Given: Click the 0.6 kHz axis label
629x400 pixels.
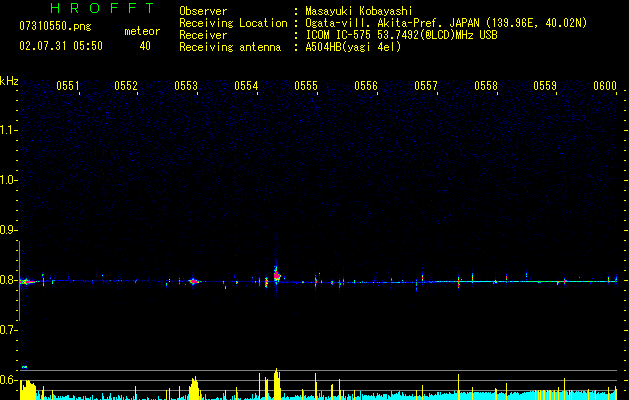Looking at the screenshot, I should coord(9,380).
